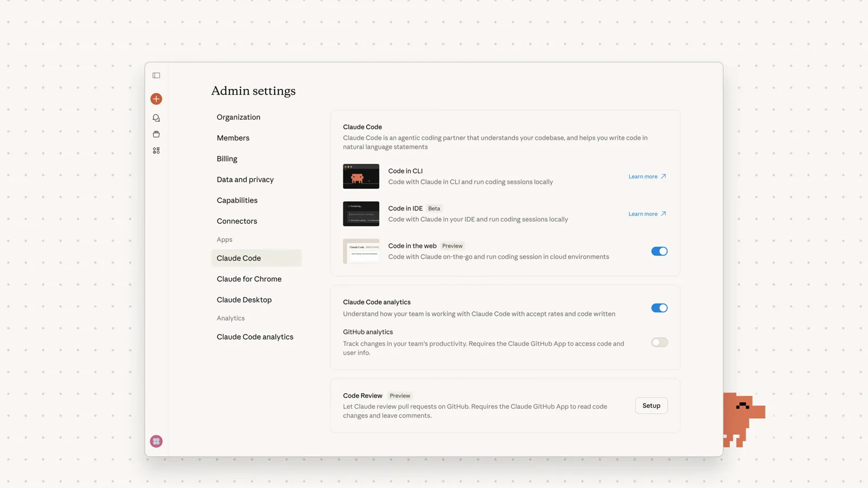Click the Code in CLI title

point(405,171)
